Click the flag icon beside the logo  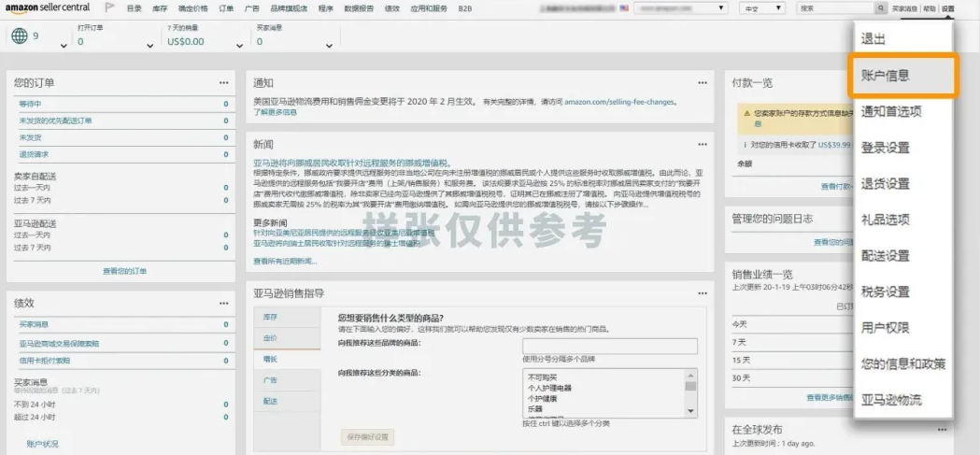[109, 8]
